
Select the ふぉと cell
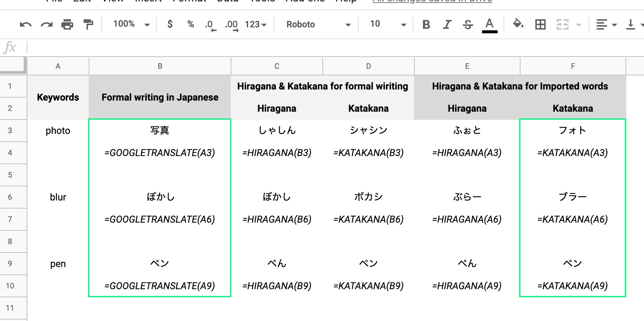467,131
